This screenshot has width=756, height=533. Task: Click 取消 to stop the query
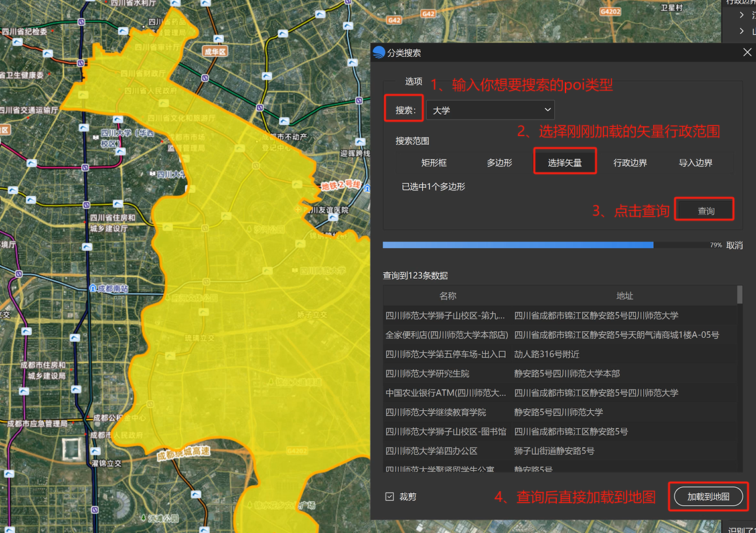[734, 246]
